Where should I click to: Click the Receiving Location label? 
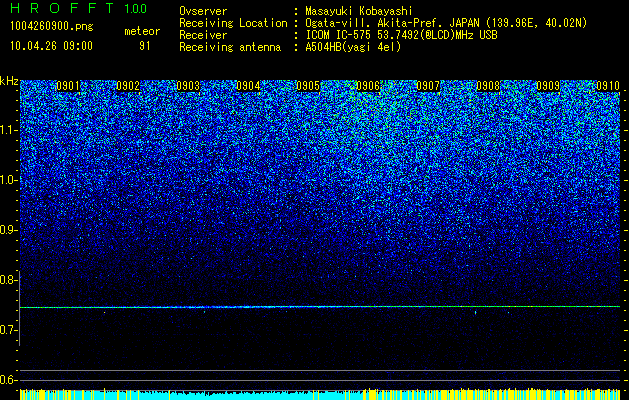[233, 23]
